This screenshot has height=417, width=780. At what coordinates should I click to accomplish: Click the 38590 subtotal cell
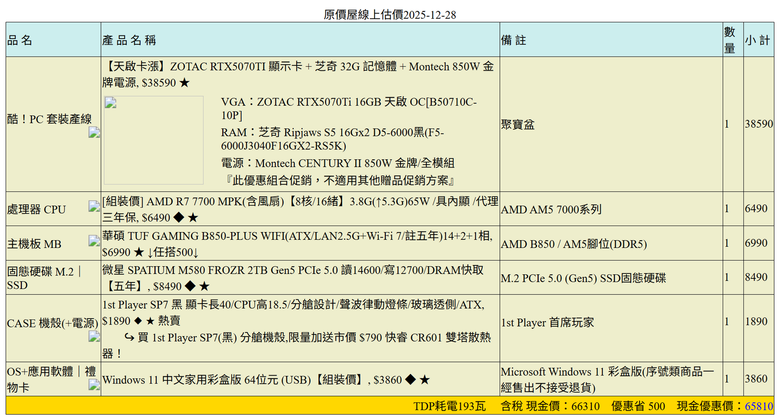(759, 124)
